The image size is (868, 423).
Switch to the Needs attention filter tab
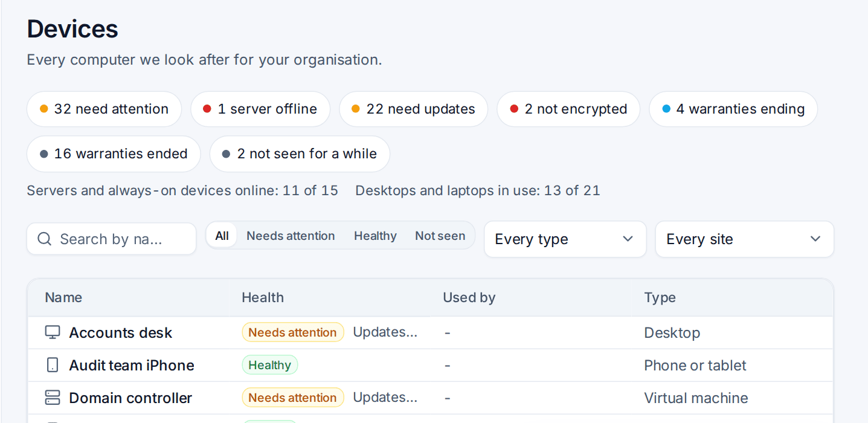[x=291, y=236]
